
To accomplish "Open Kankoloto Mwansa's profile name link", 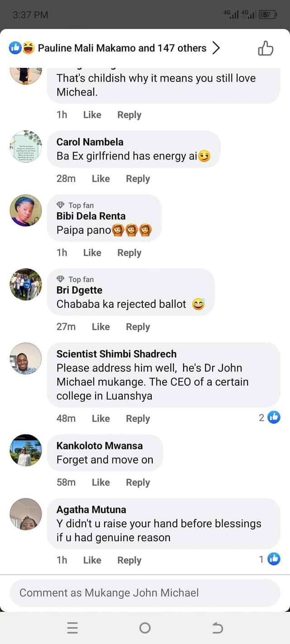I will coord(99,445).
